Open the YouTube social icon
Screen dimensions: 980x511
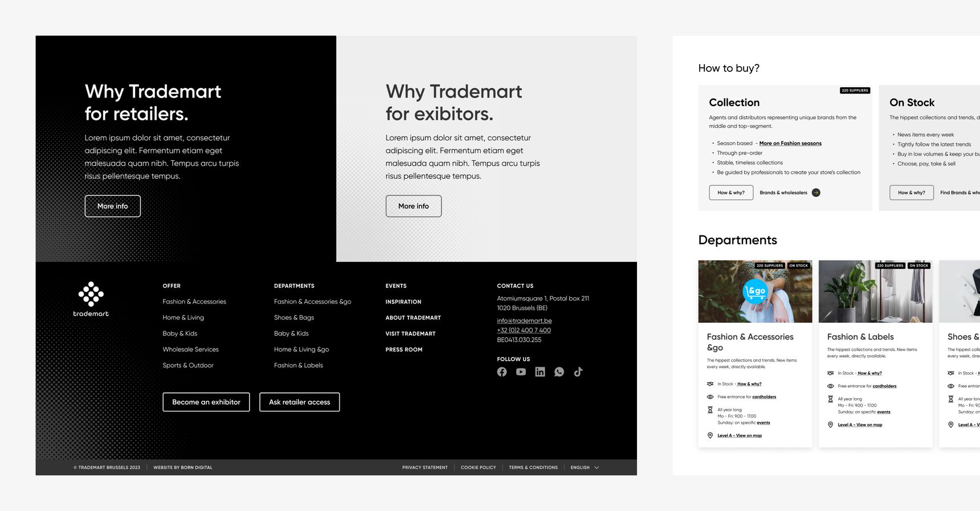point(521,372)
